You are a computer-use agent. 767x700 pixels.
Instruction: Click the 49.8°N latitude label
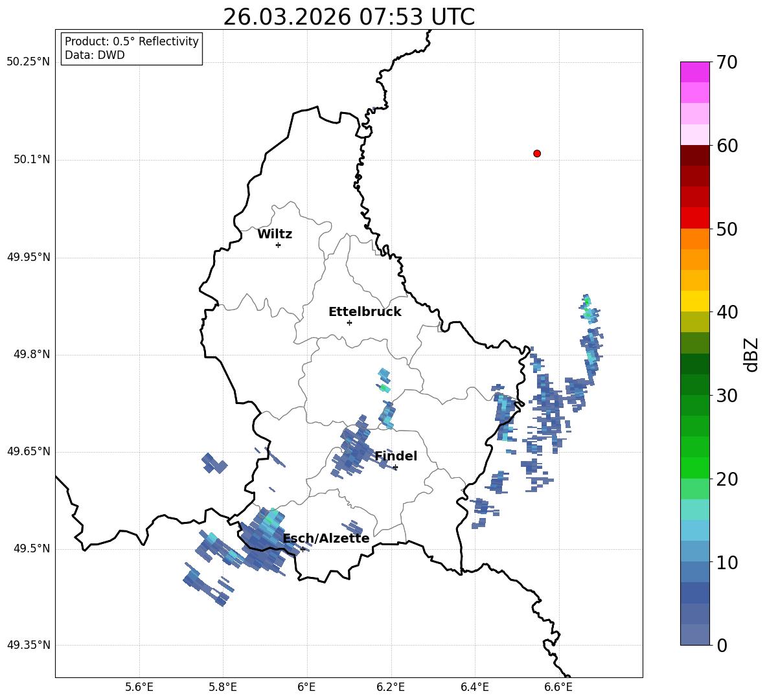click(32, 354)
